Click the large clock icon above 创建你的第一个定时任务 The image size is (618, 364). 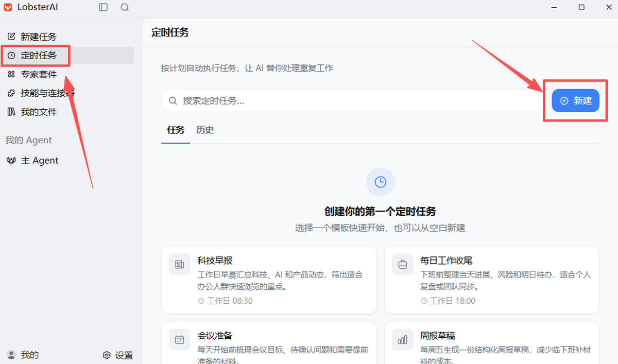381,181
